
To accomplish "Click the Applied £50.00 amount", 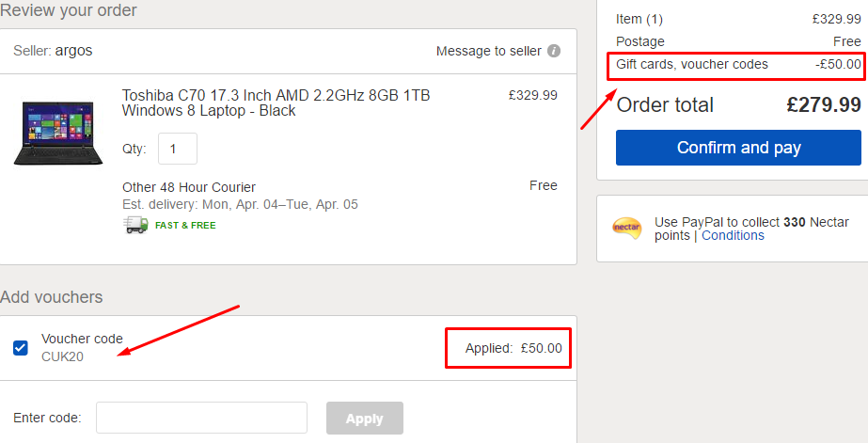I will click(x=542, y=348).
